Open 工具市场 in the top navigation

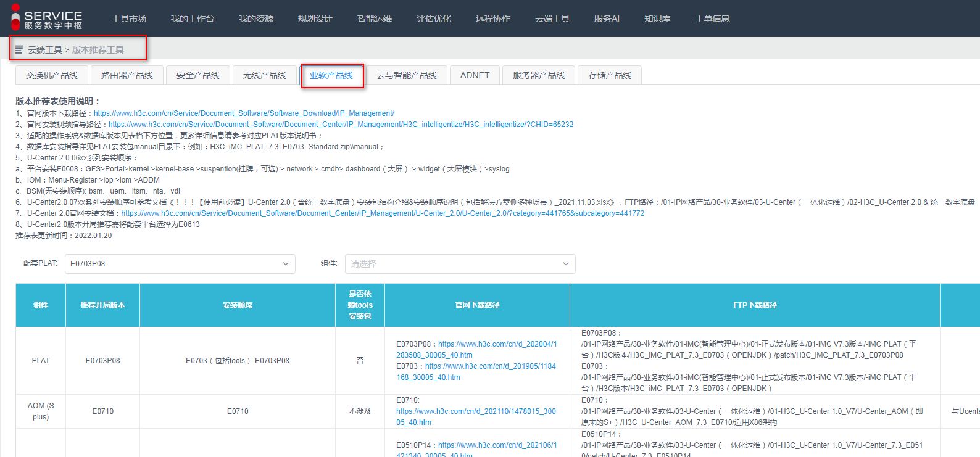click(x=129, y=19)
